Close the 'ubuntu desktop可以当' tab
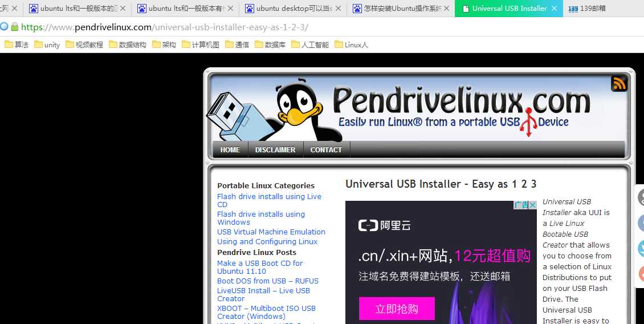Screen dimensions: 644x324 pyautogui.click(x=338, y=8)
